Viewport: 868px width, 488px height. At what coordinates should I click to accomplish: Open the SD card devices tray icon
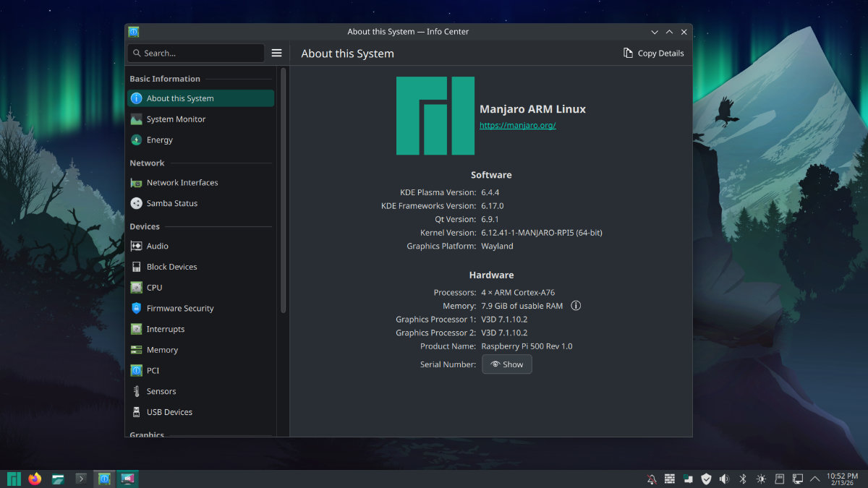(780, 479)
